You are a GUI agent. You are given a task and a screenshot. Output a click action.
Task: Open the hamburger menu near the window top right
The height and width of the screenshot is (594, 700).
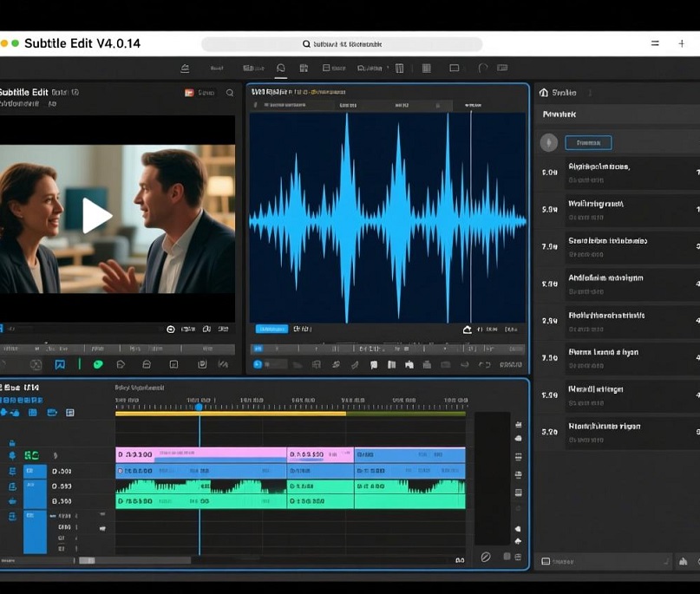click(655, 43)
